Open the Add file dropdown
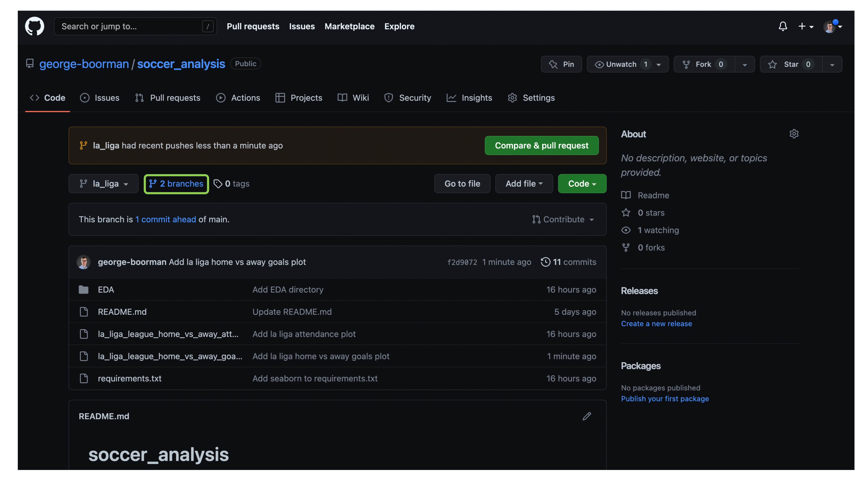Image resolution: width=868 pixels, height=482 pixels. coord(524,184)
